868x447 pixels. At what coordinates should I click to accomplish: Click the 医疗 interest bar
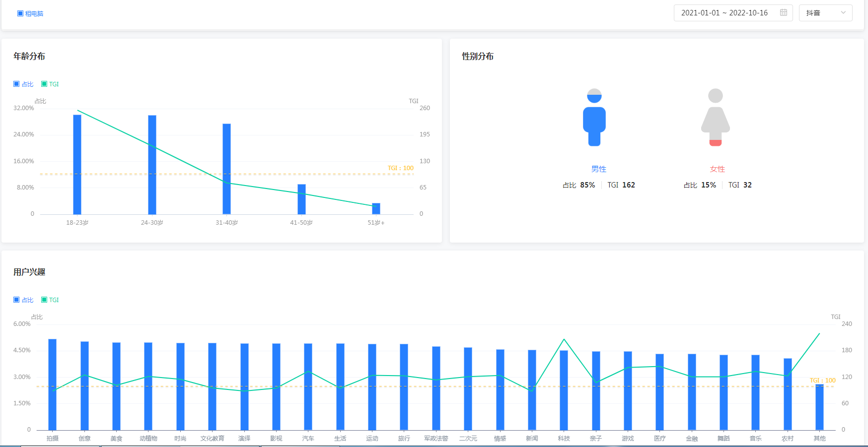tap(659, 392)
